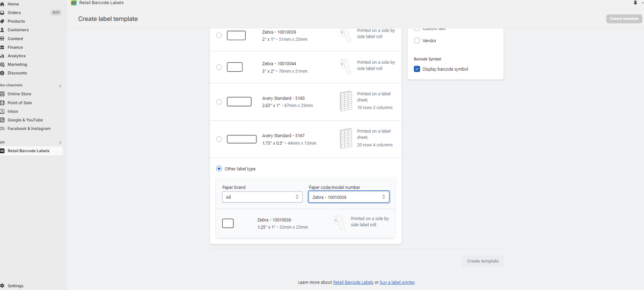Click the Products tag icon
644x290 pixels.
pyautogui.click(x=2, y=21)
